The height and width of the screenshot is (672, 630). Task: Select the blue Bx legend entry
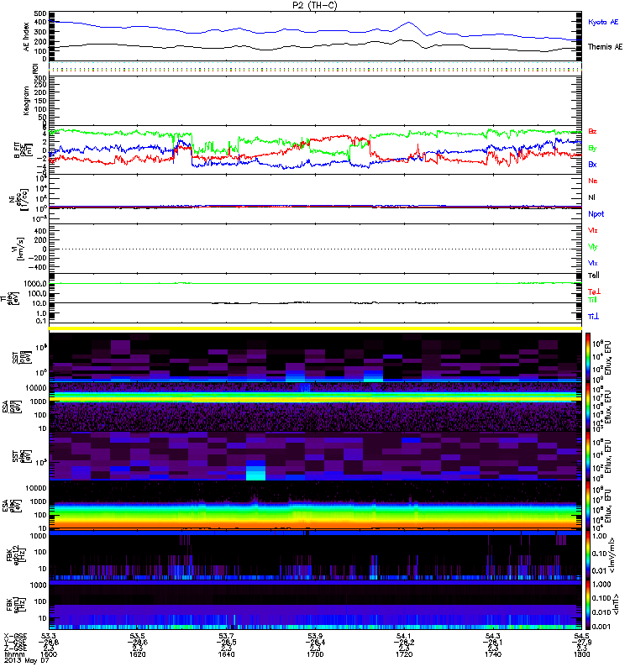(x=592, y=165)
